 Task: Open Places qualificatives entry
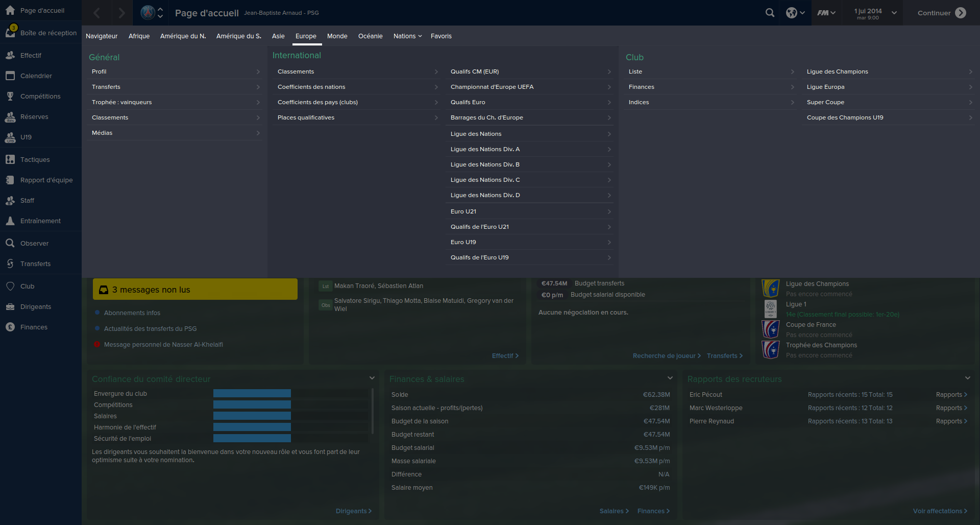(x=358, y=117)
